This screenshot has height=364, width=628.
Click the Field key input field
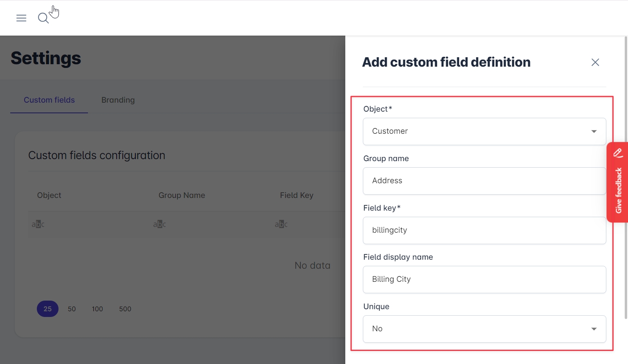tap(484, 230)
